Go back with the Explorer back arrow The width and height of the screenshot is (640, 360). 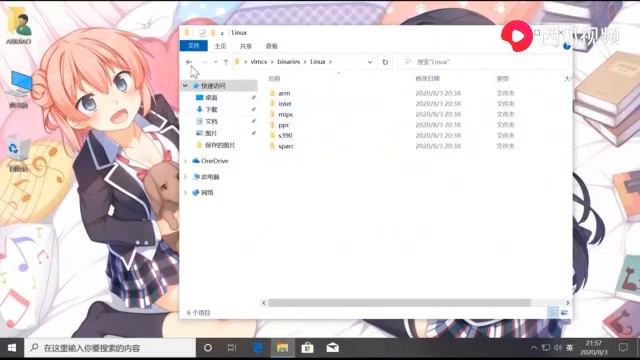coord(189,62)
